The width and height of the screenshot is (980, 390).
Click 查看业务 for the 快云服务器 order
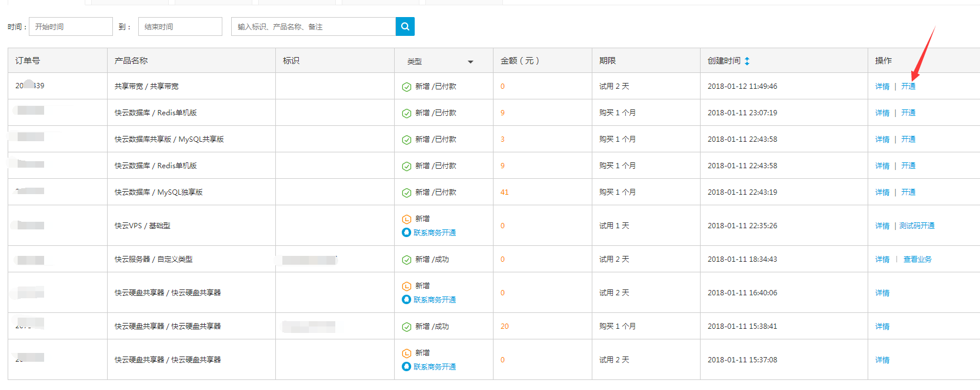click(x=917, y=259)
